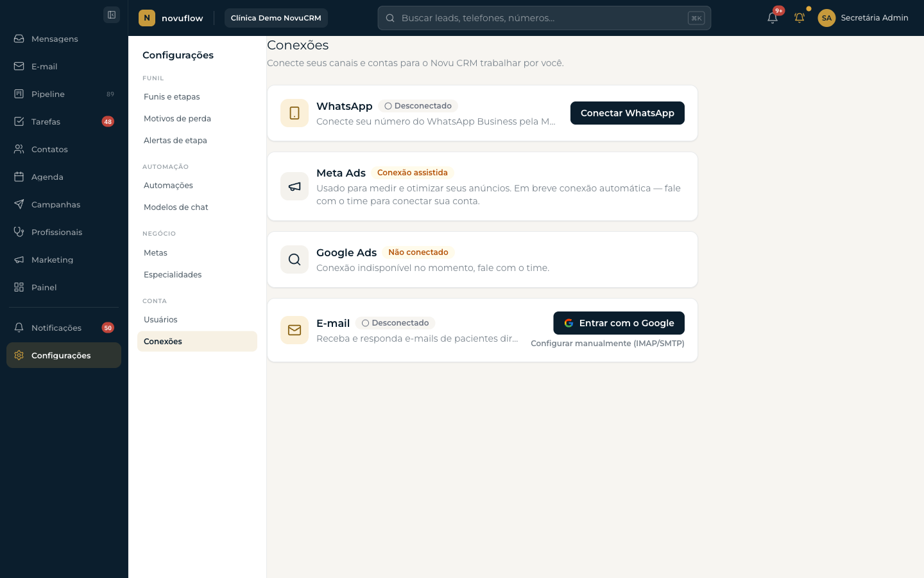Open Mensagens inbox icon in sidebar
The height and width of the screenshot is (578, 924).
[19, 39]
